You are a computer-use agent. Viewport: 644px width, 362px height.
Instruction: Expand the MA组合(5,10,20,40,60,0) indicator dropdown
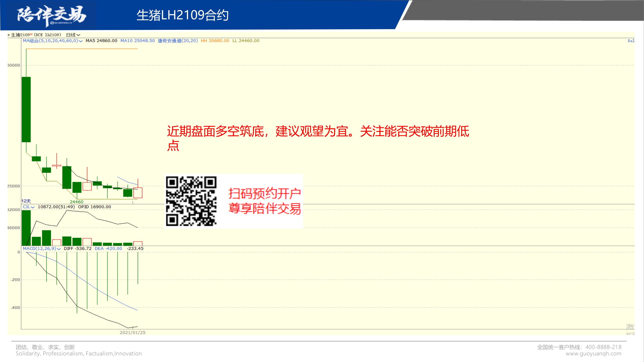pyautogui.click(x=80, y=41)
